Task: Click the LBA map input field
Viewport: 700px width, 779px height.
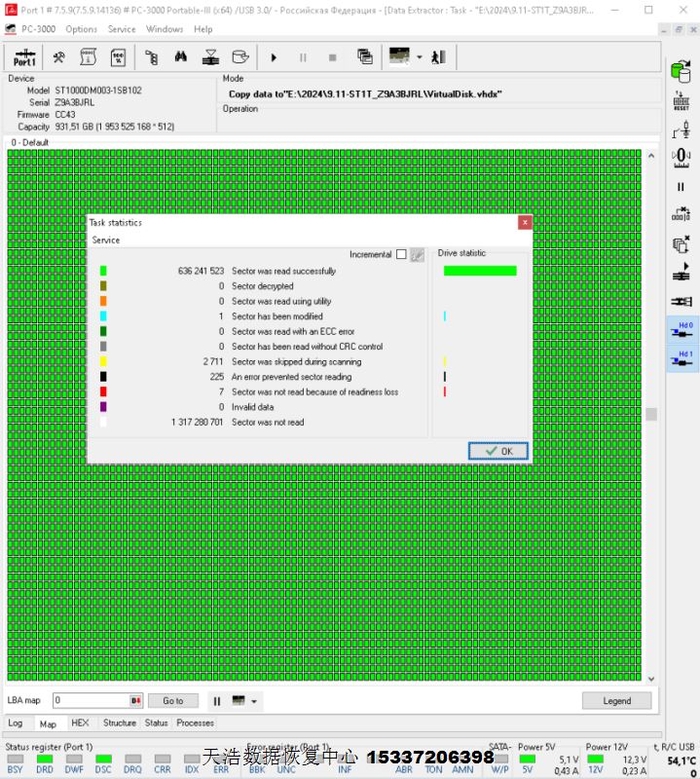Action: point(91,701)
